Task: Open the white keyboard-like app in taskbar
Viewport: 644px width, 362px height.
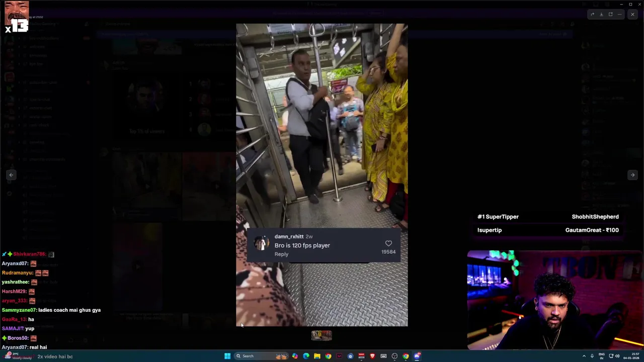Action: click(x=383, y=356)
